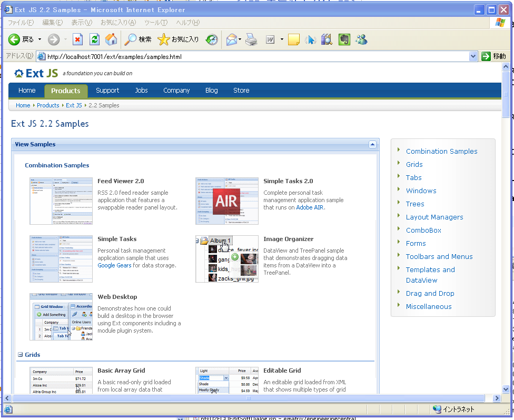Open the Simple Tasks 2.0 AIR thumbnail
This screenshot has width=514, height=420.
[227, 201]
